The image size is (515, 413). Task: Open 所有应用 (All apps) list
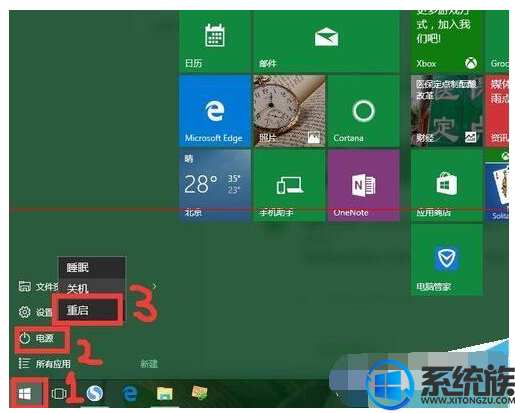(x=45, y=363)
